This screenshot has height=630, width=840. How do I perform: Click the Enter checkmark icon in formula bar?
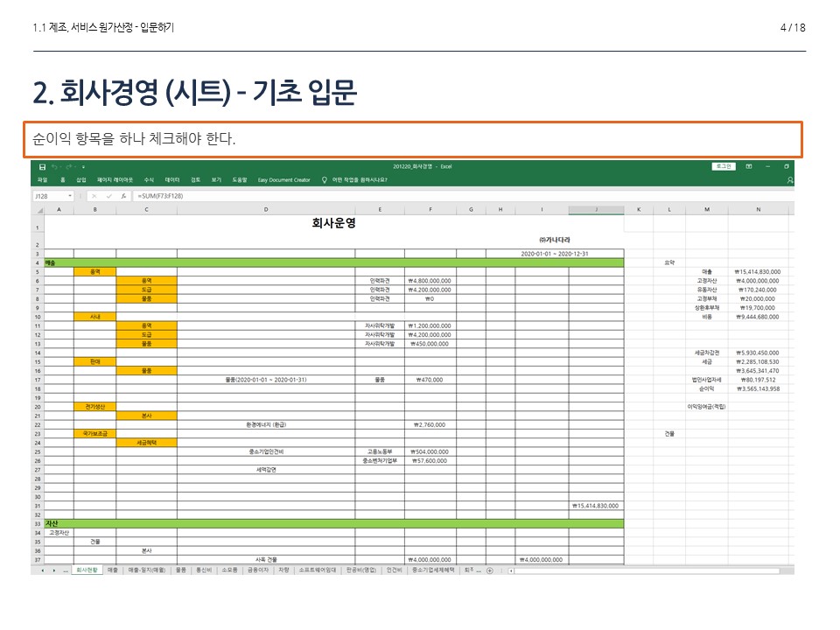[x=108, y=196]
